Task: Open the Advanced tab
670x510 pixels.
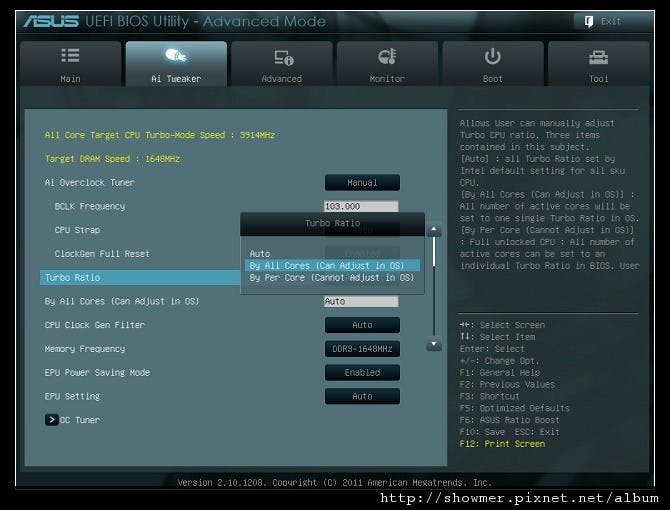Action: (x=282, y=64)
